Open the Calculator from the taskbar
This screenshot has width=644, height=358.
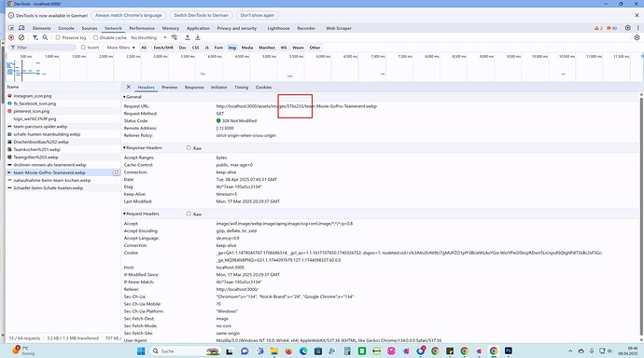(x=347, y=351)
